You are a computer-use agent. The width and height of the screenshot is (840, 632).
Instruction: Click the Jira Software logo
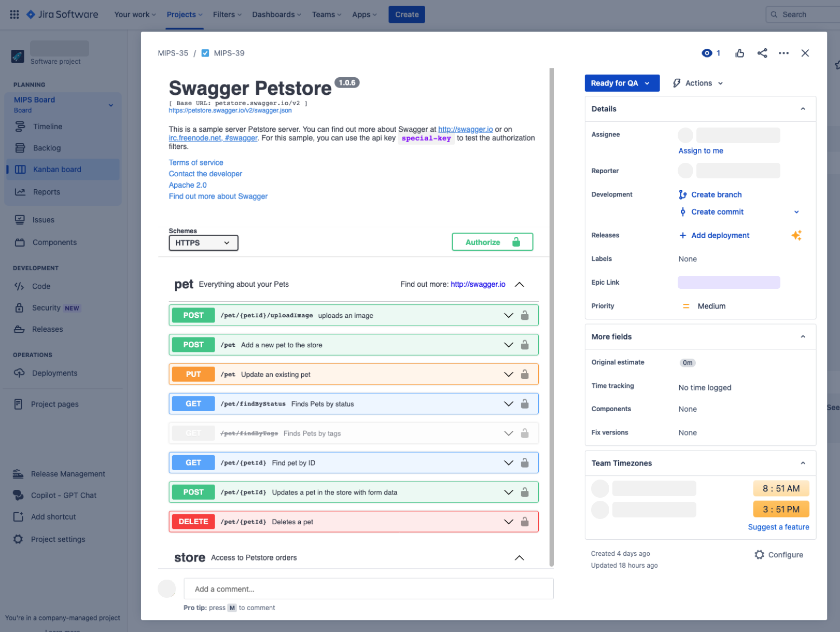point(62,15)
